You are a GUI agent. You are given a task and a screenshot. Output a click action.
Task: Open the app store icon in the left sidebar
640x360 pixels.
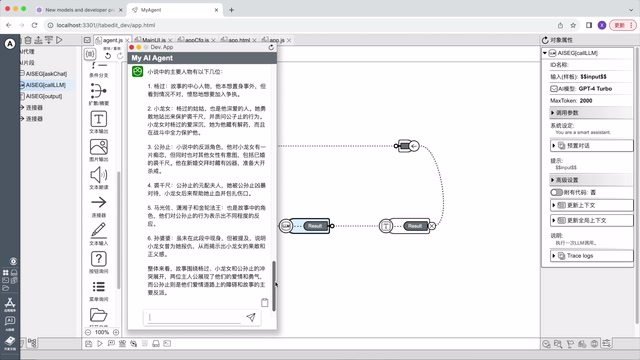(10, 304)
